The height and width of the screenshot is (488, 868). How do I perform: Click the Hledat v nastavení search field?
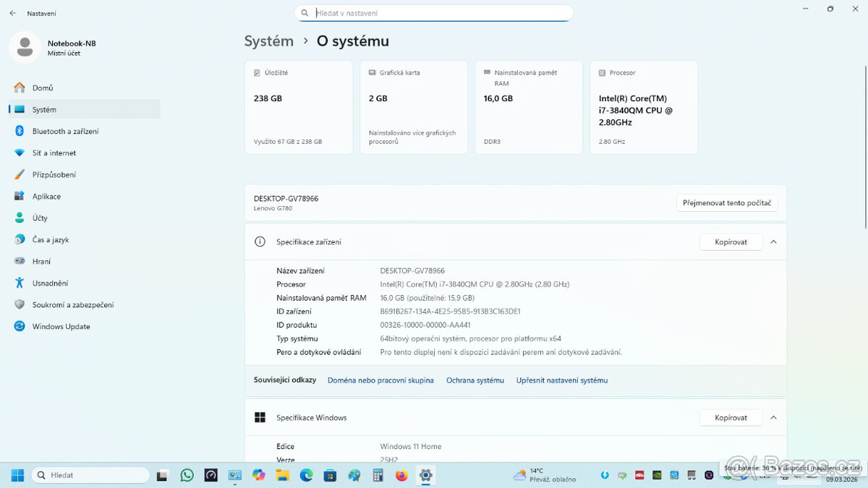point(434,13)
